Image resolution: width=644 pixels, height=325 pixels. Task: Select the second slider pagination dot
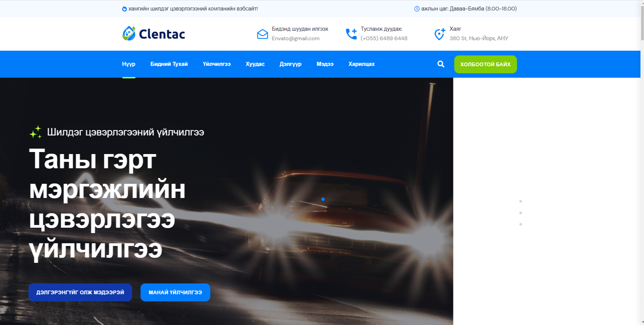point(521,213)
